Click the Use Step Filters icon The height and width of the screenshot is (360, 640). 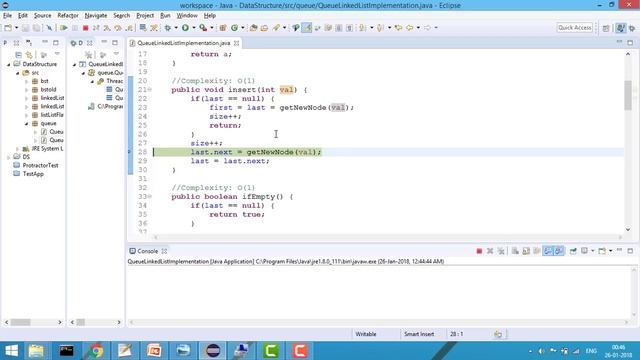(x=154, y=28)
